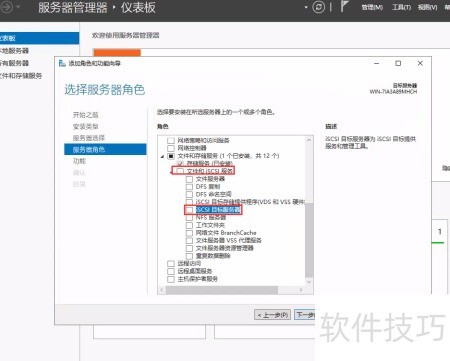Select the 文件服务器资源管理器 row label
The width and height of the screenshot is (450, 361).
pos(225,248)
